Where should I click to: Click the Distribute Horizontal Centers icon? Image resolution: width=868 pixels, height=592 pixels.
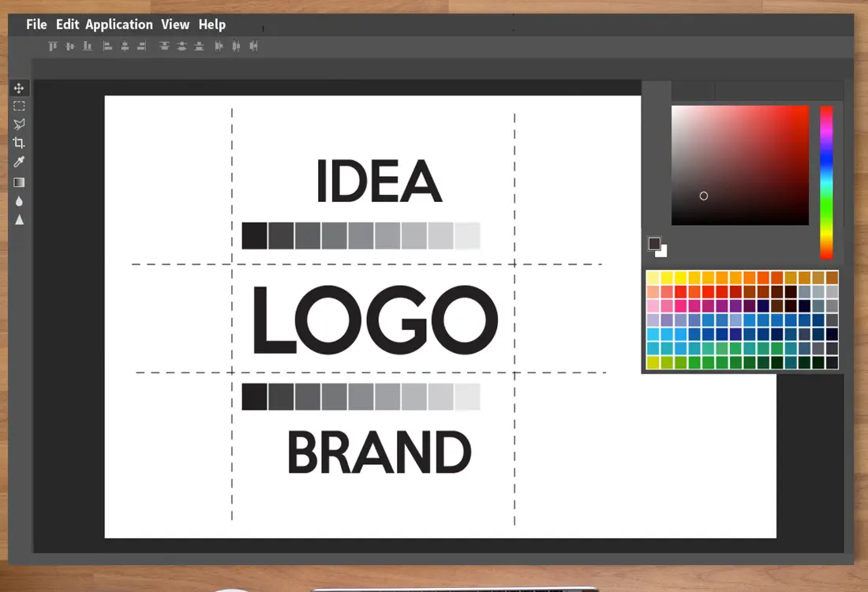click(x=237, y=46)
